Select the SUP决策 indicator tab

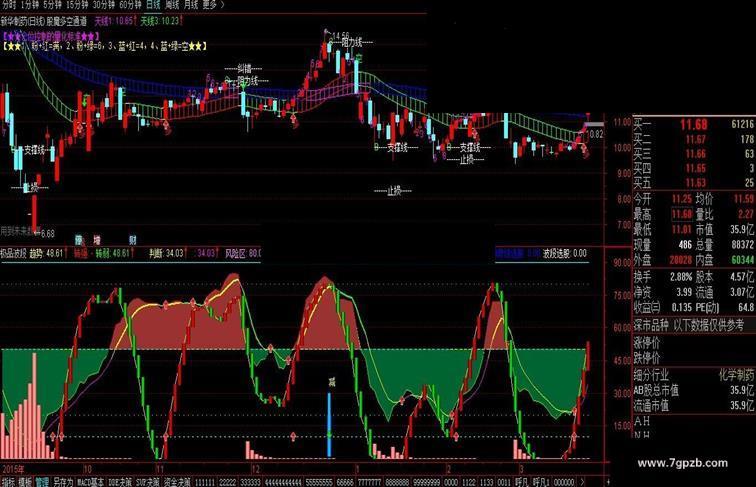(x=148, y=482)
